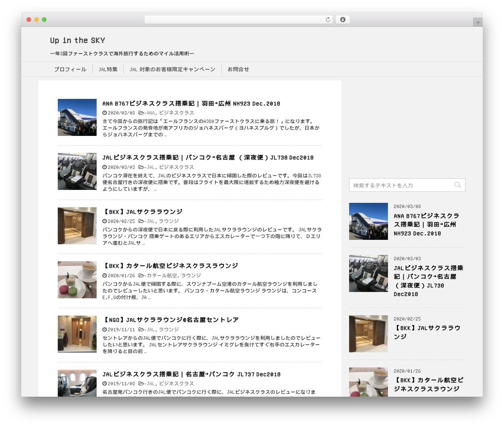Open sidebar post ANA B767ビジネスクラス搭乗記

coord(426,225)
